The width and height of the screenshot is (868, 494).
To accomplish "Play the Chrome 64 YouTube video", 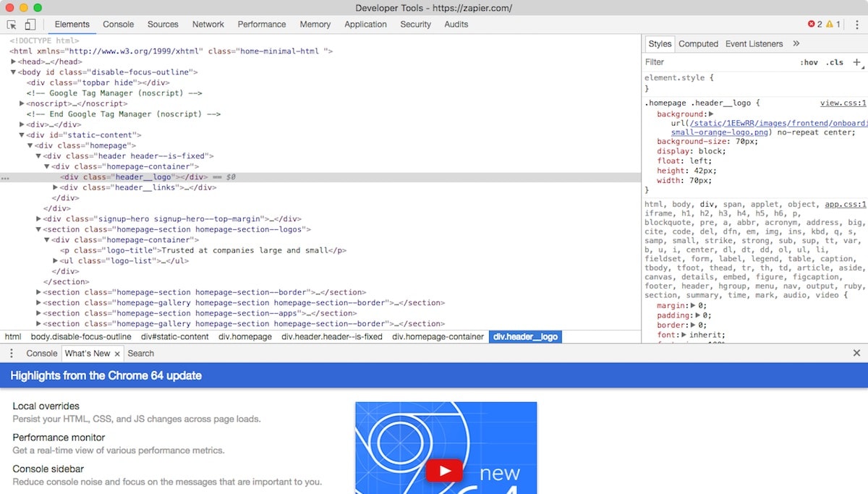I will coord(443,472).
